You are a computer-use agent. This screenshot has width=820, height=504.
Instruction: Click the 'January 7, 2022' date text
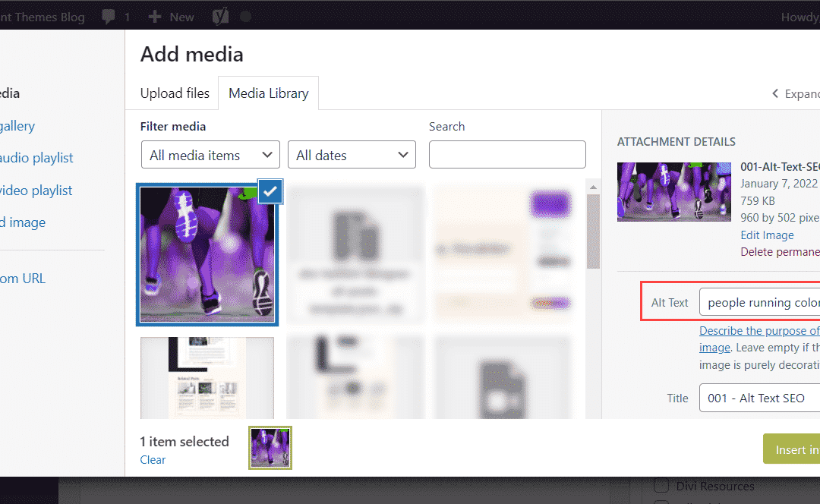[779, 184]
